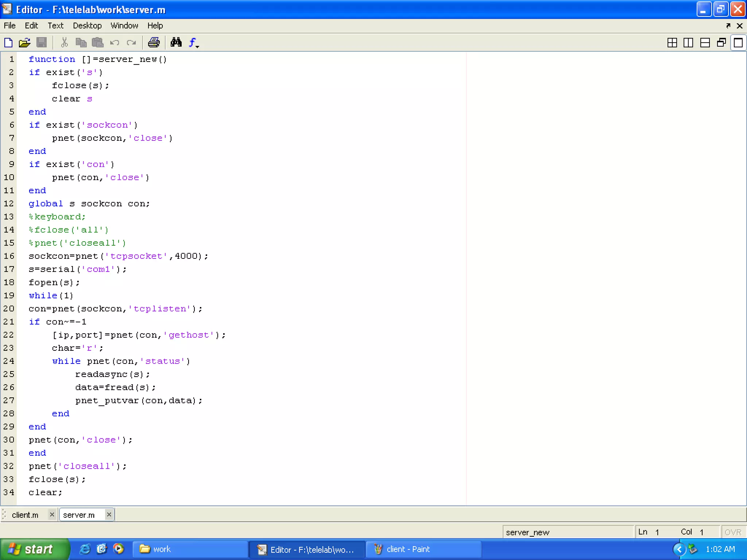Switch to the client.m tab

tap(25, 515)
